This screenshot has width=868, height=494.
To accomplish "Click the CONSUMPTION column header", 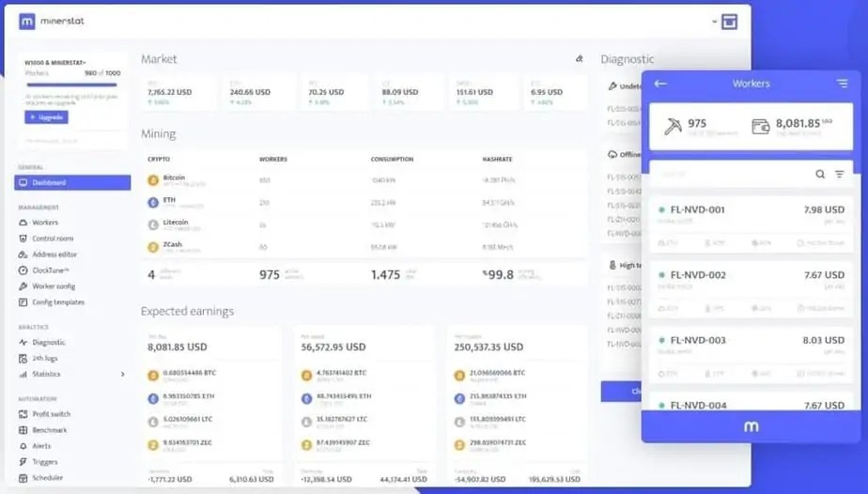I will [392, 160].
